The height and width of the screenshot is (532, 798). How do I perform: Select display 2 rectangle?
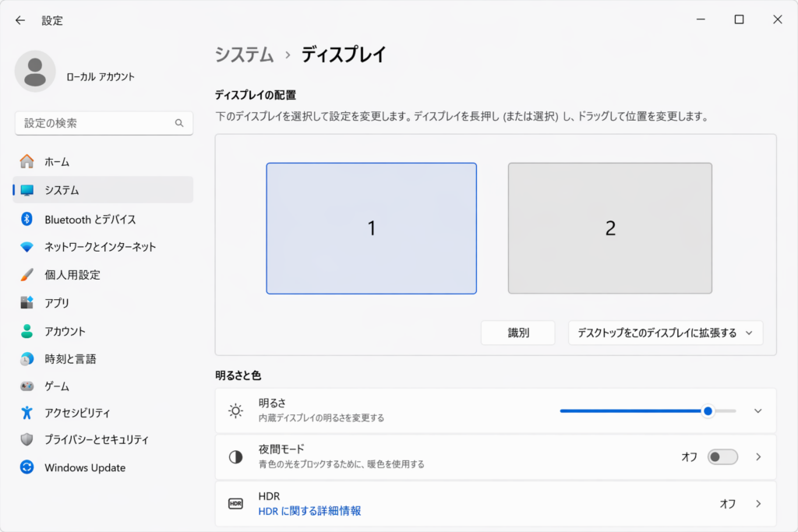point(609,228)
